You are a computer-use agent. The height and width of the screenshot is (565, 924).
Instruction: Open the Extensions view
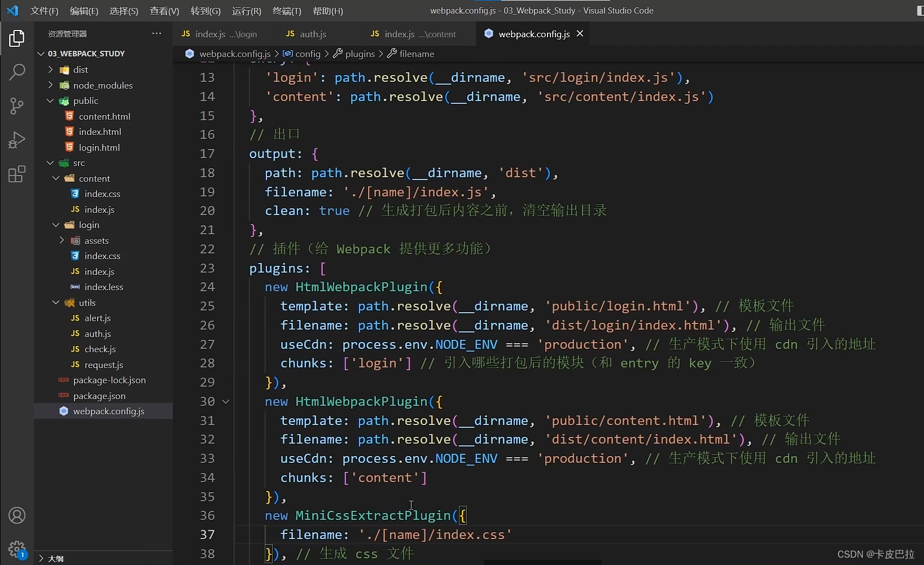tap(17, 174)
